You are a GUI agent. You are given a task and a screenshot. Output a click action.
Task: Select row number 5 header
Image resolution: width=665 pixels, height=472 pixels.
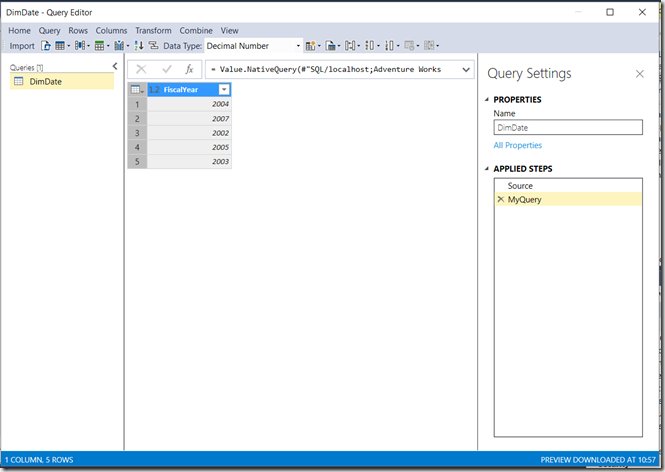pyautogui.click(x=137, y=161)
